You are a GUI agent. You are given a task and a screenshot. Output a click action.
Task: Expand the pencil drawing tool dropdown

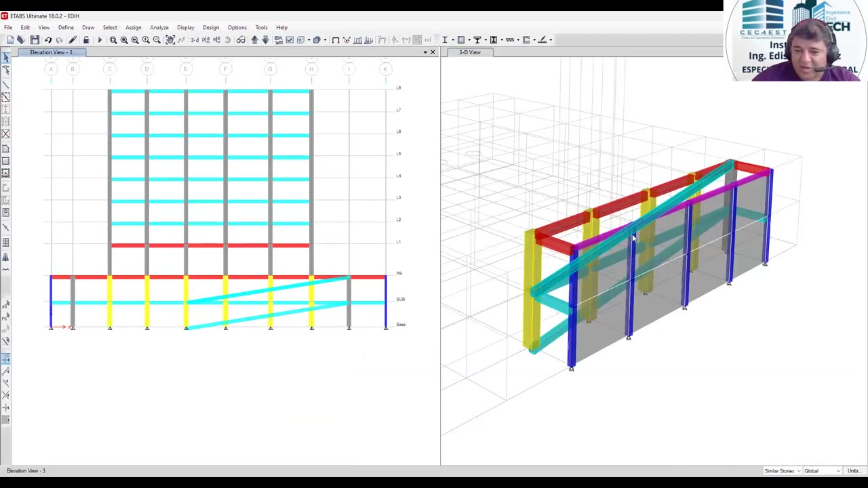[x=551, y=40]
